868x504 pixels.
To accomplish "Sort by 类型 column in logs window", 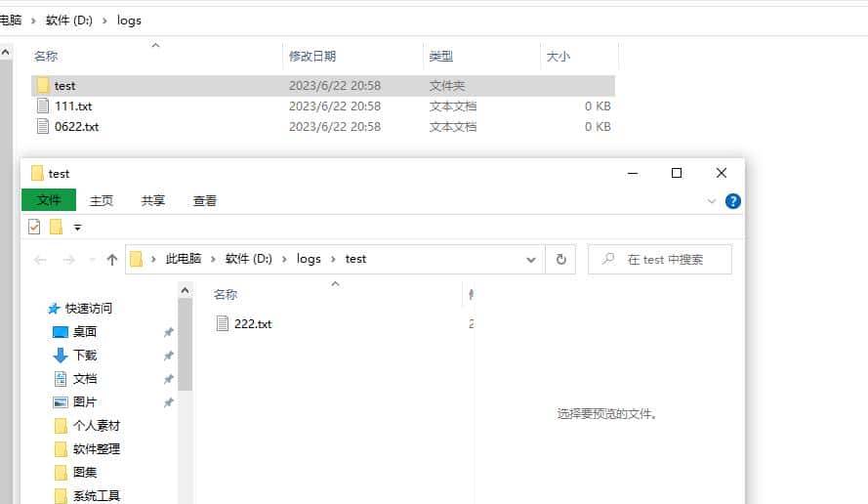I will tap(440, 56).
